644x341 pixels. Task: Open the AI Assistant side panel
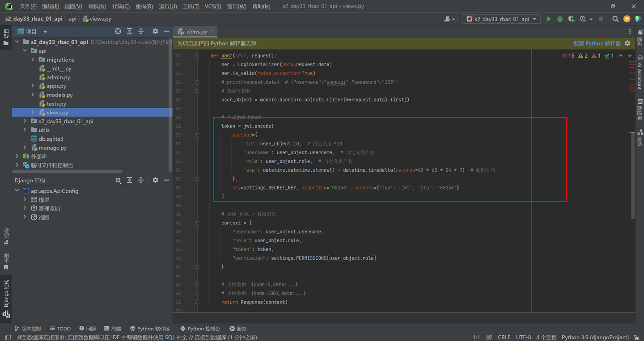click(x=640, y=72)
